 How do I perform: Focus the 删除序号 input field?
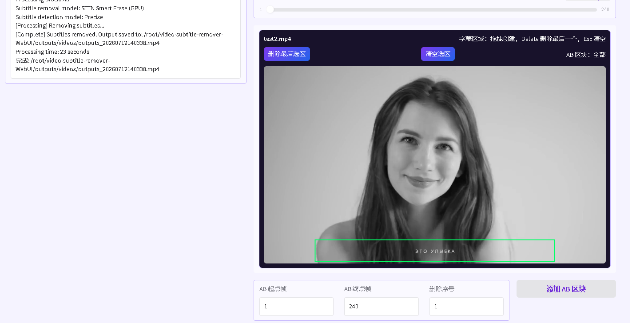click(x=466, y=307)
